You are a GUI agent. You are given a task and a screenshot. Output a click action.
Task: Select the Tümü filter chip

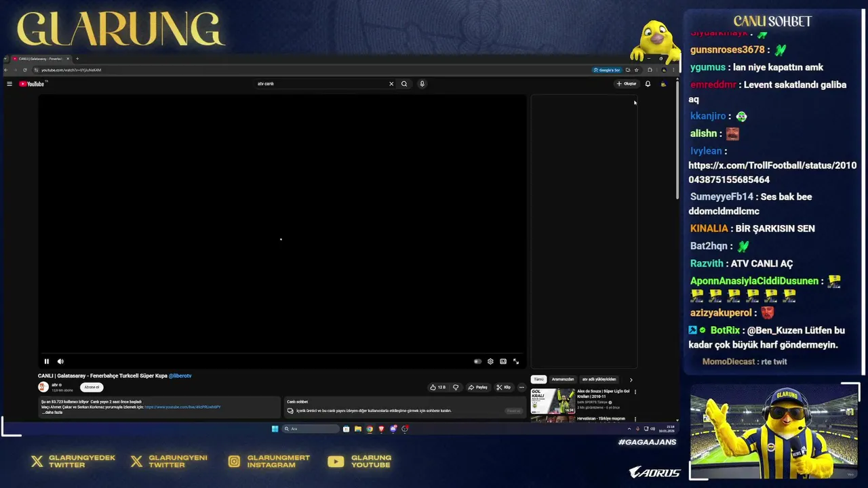pyautogui.click(x=538, y=380)
